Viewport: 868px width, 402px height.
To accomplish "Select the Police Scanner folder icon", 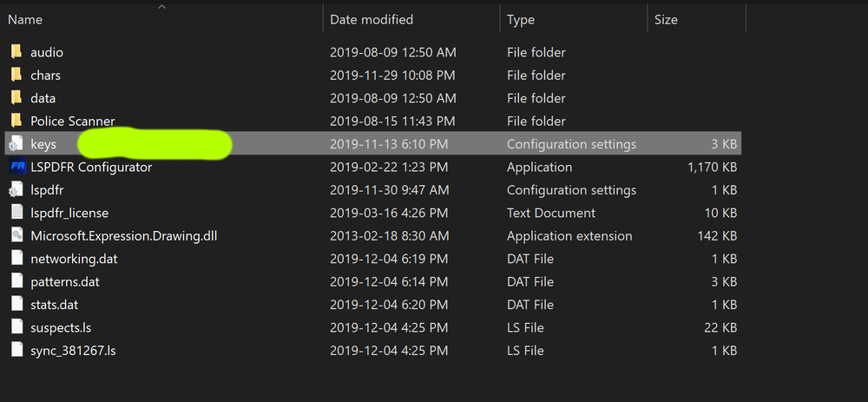I will pos(16,121).
